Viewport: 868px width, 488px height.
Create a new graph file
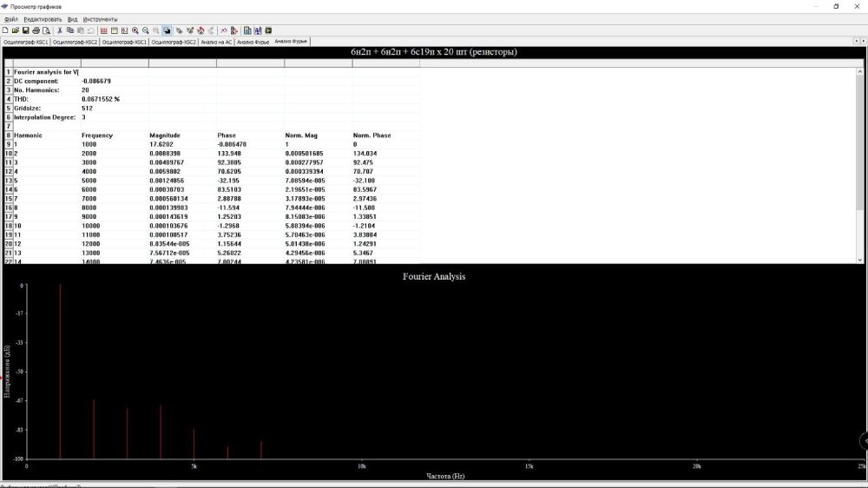pyautogui.click(x=4, y=30)
